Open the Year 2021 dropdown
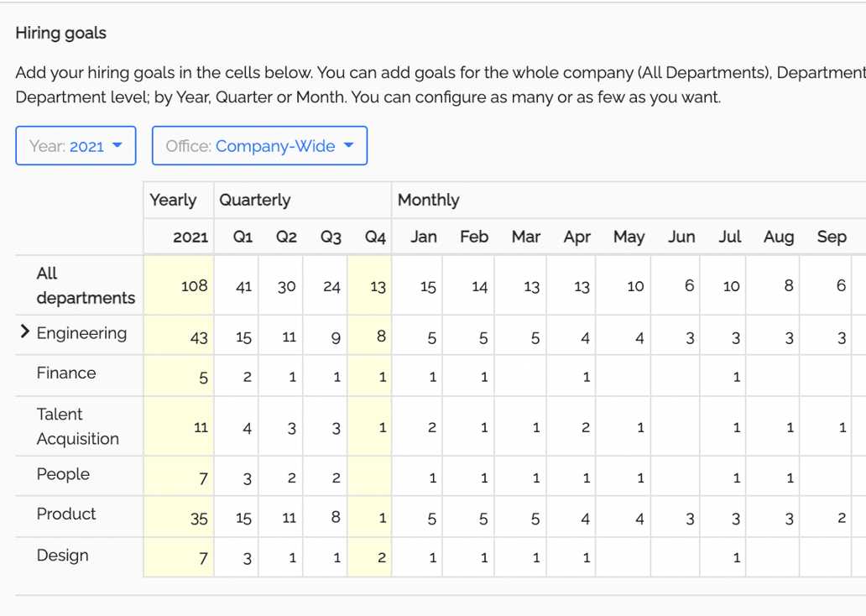 76,145
